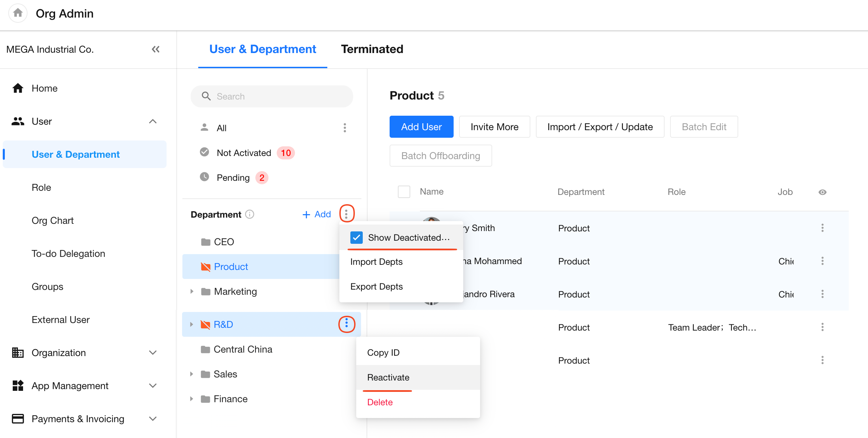Viewport: 868px width, 438px height.
Task: Click the Payments & Invoicing card icon
Action: (x=18, y=419)
